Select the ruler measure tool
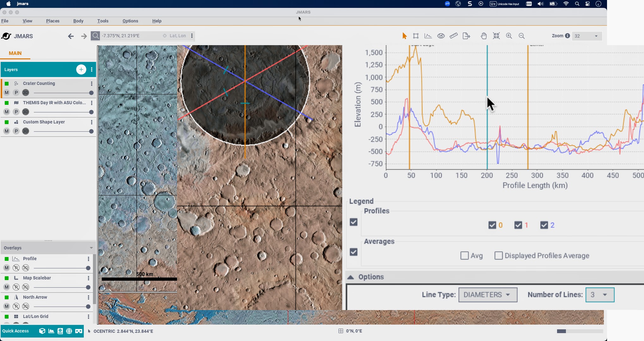Screen dimensions: 644x341 pyautogui.click(x=454, y=36)
